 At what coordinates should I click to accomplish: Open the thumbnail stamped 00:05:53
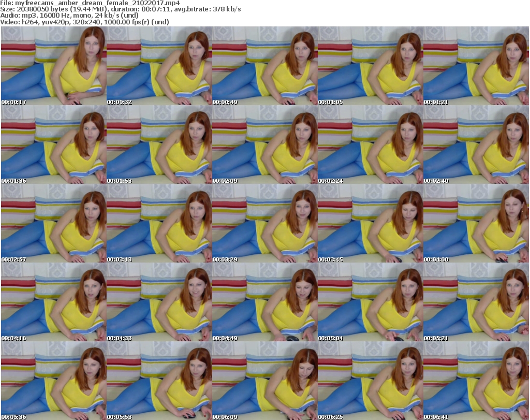point(159,381)
